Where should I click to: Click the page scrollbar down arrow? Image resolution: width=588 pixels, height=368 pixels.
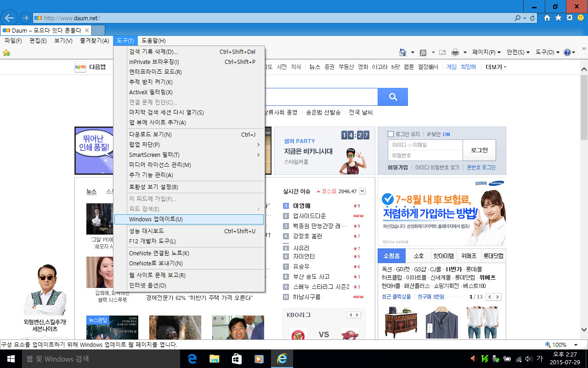point(584,330)
